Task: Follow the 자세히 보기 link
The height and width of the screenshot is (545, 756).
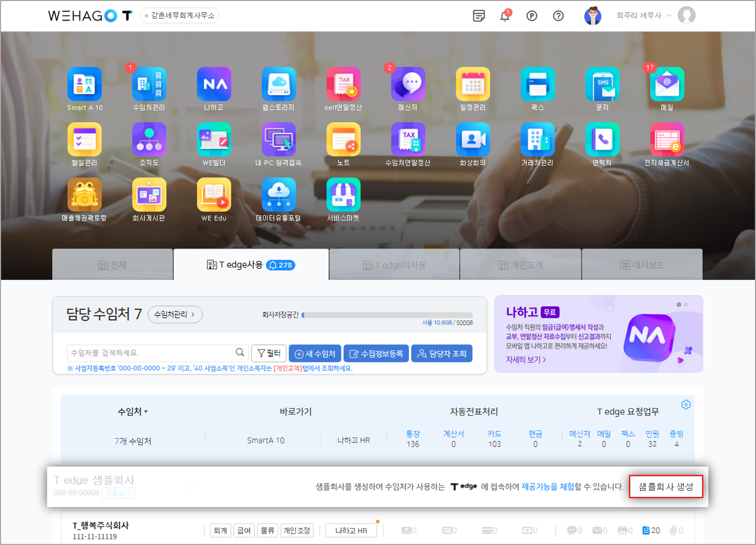Action: coord(526,360)
